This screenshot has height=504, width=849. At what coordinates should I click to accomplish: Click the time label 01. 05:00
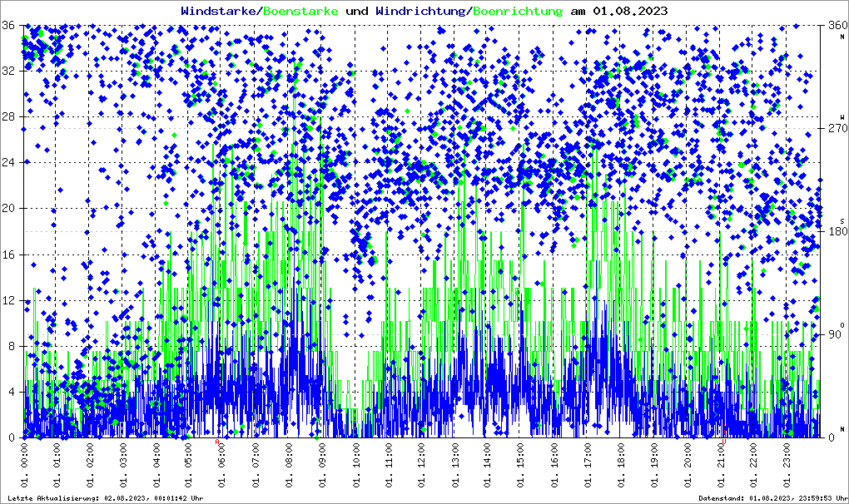190,465
